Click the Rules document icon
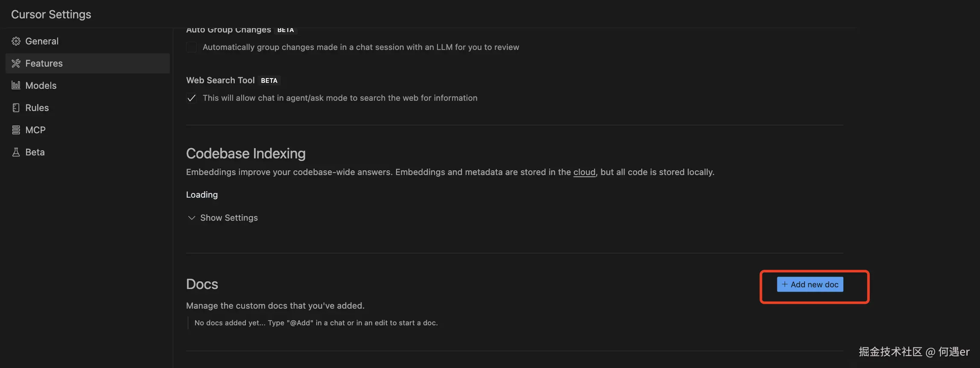The image size is (980, 368). [16, 108]
